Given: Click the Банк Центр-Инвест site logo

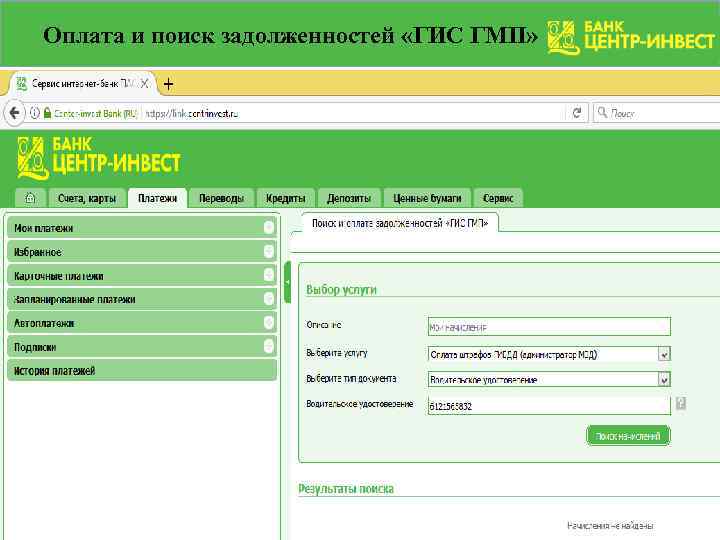Looking at the screenshot, I should click(x=99, y=158).
